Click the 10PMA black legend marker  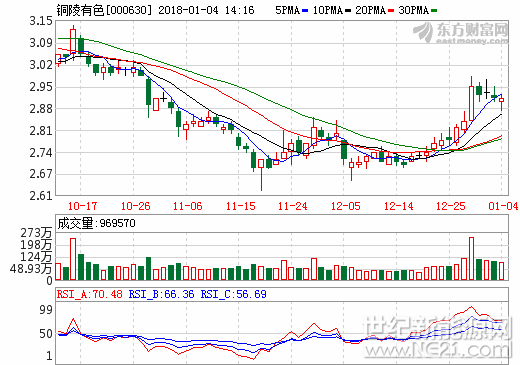point(348,11)
